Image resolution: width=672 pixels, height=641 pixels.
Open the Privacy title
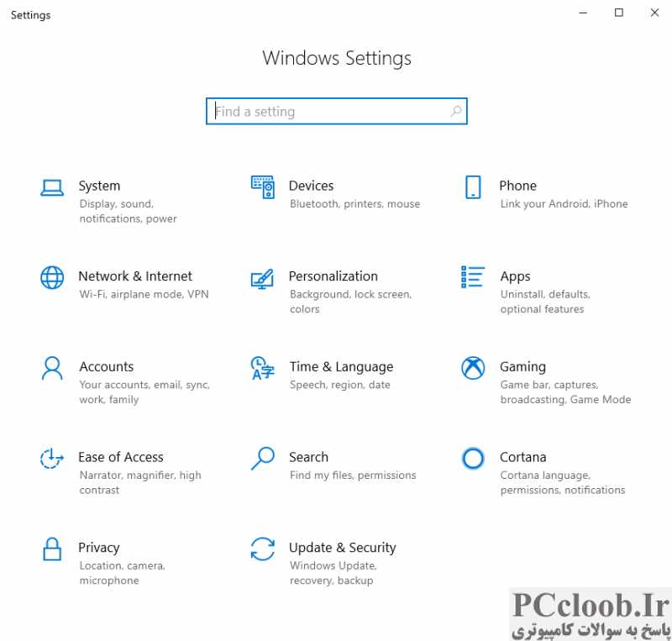[99, 548]
